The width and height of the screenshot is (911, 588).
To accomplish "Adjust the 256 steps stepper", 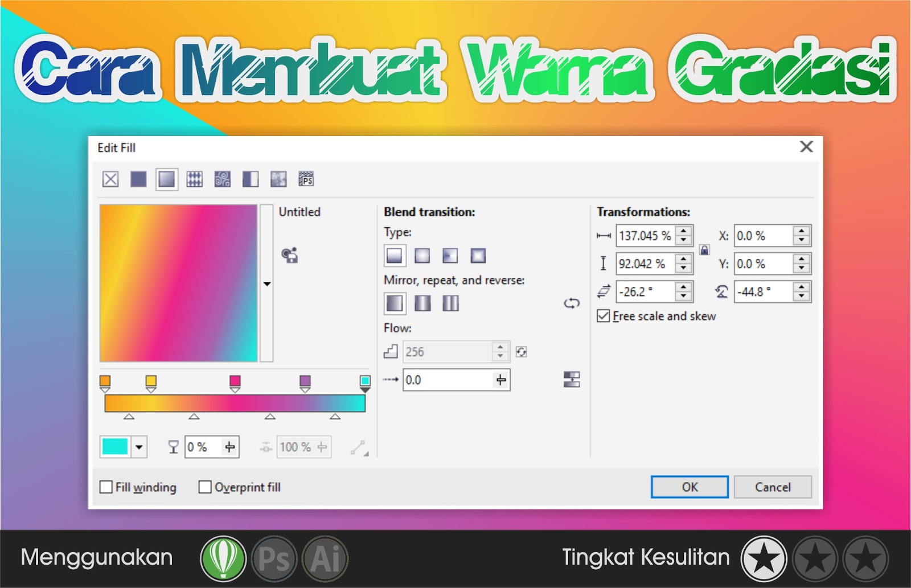I will 500,352.
